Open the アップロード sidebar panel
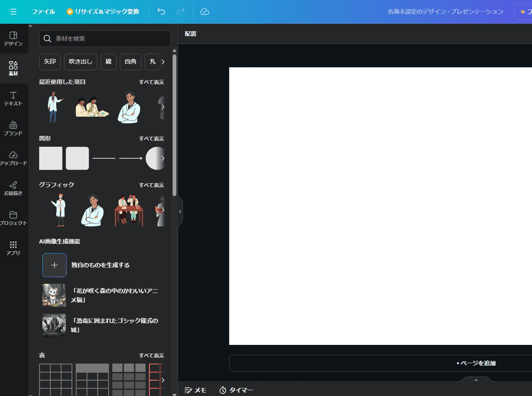 pyautogui.click(x=13, y=158)
